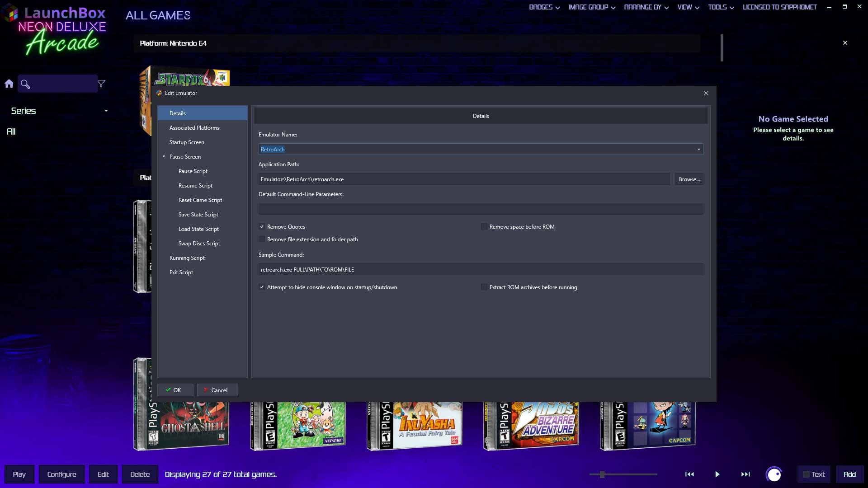Image resolution: width=868 pixels, height=488 pixels.
Task: Close the Edit Emulator dialog
Action: (x=706, y=93)
